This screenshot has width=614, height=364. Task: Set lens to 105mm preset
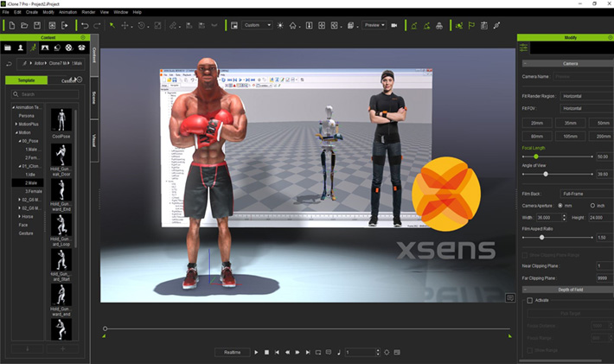(570, 137)
